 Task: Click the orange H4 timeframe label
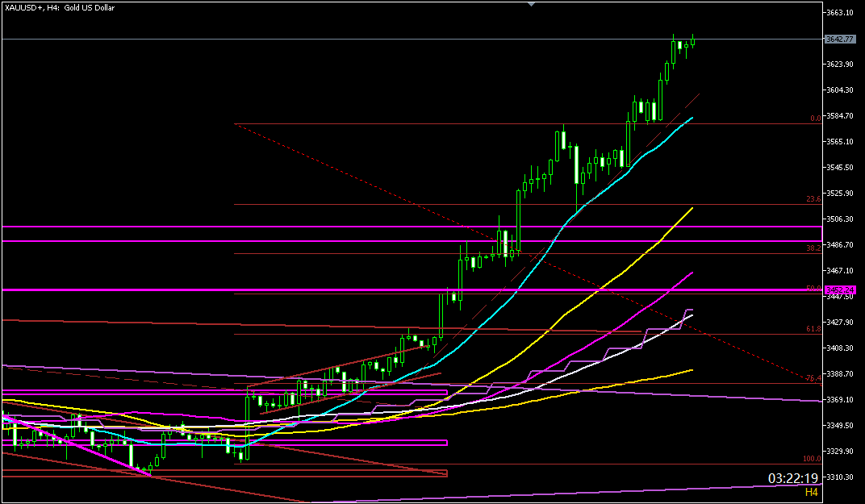coord(812,491)
